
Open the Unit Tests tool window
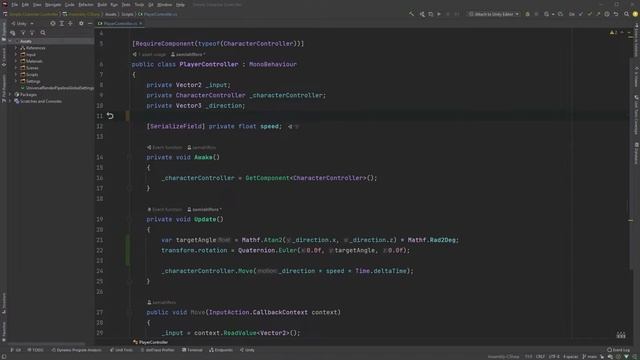[x=121, y=350]
